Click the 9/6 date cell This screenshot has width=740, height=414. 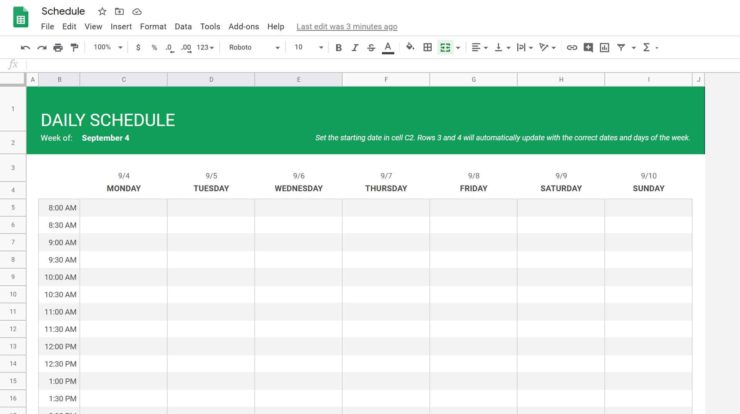click(299, 176)
